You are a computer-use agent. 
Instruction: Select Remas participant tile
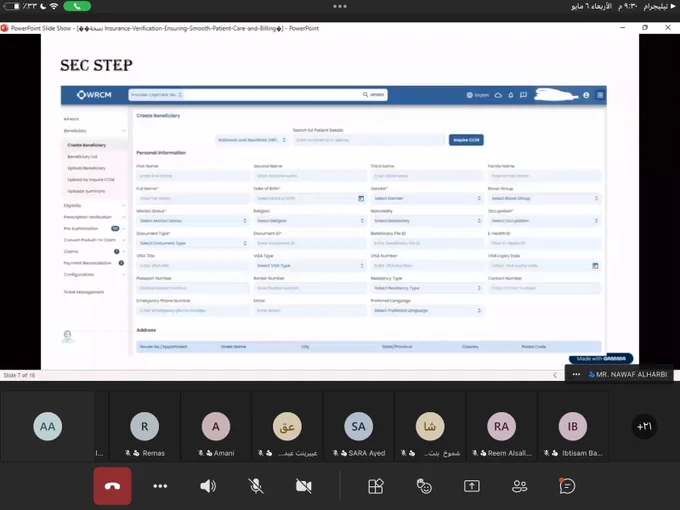click(x=144, y=426)
